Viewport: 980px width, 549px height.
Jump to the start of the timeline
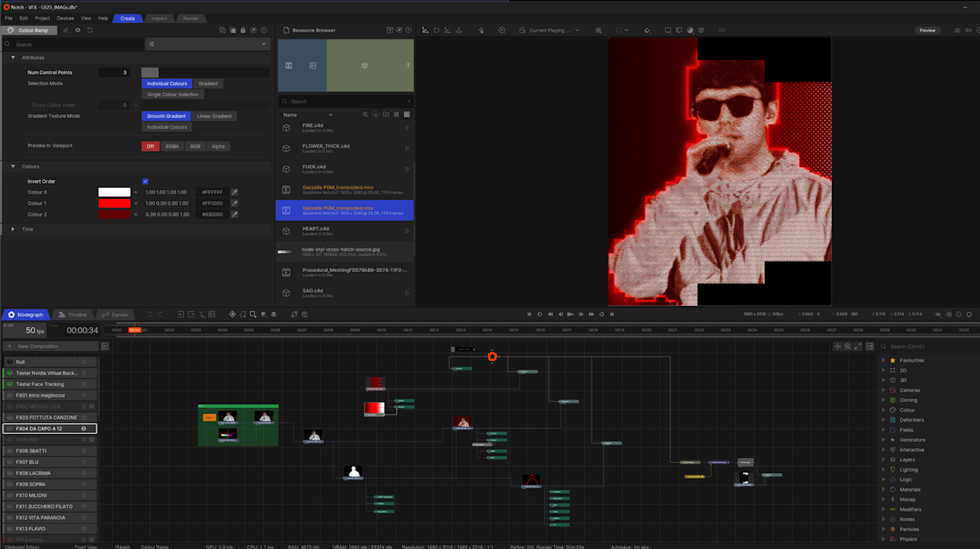coord(529,314)
